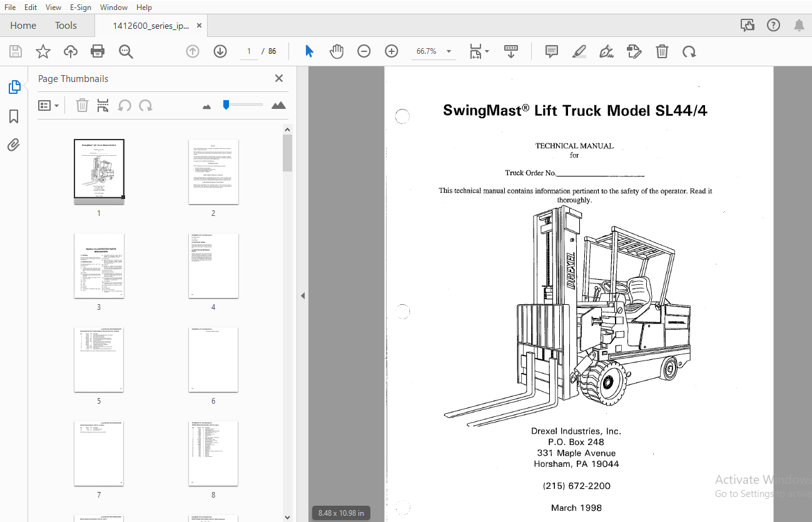
Task: Go to the next page
Action: click(x=220, y=51)
